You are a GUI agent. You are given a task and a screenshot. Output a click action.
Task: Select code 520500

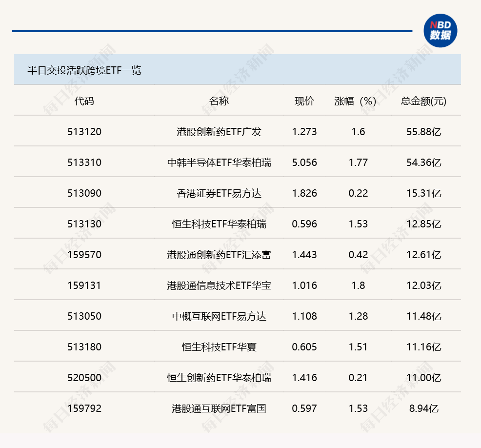click(x=84, y=377)
